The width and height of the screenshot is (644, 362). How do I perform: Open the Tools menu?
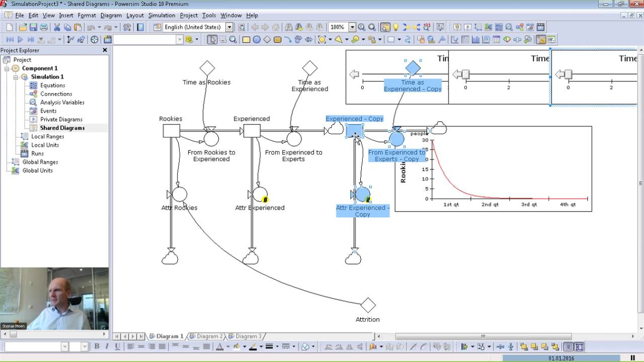point(209,15)
